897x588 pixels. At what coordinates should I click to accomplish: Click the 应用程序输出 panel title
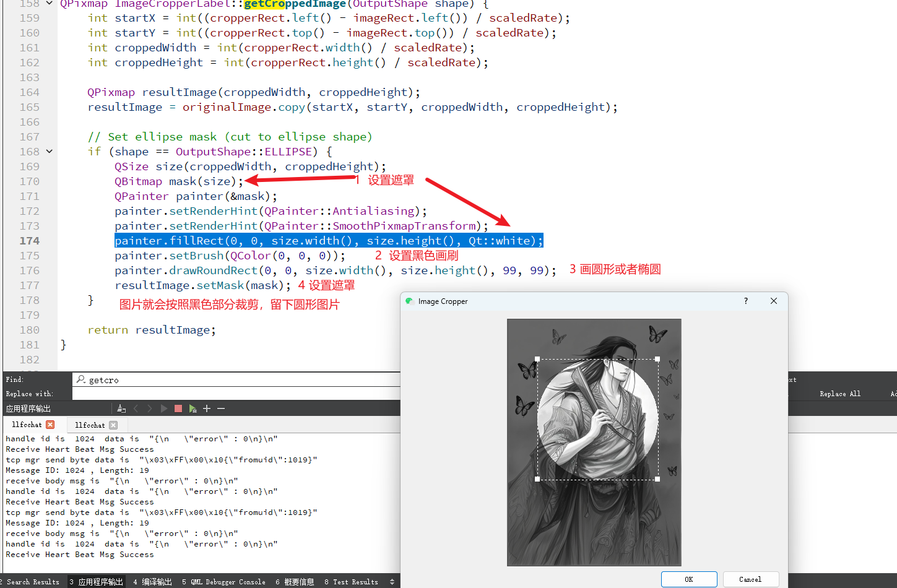coord(28,409)
